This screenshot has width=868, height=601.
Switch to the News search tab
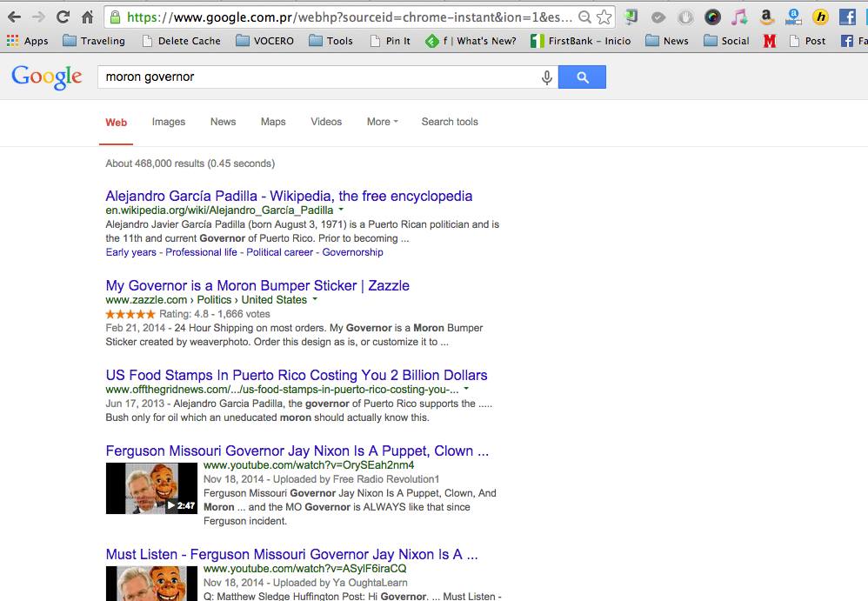(223, 122)
